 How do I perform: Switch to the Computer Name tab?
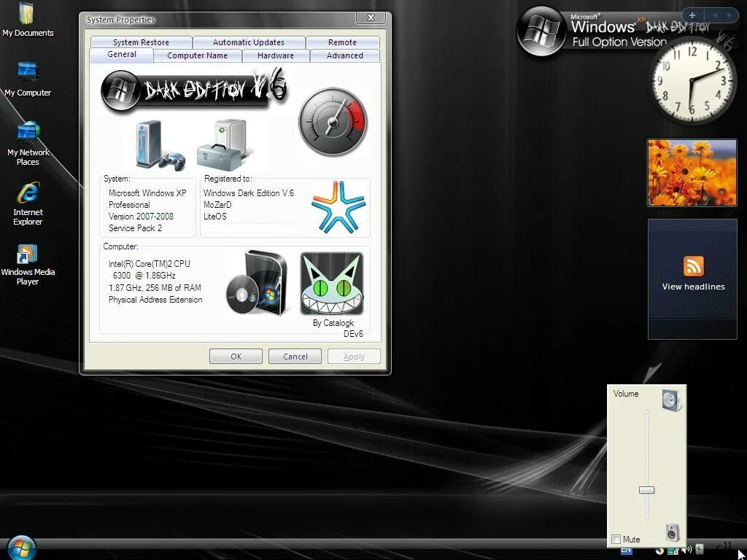(x=197, y=55)
